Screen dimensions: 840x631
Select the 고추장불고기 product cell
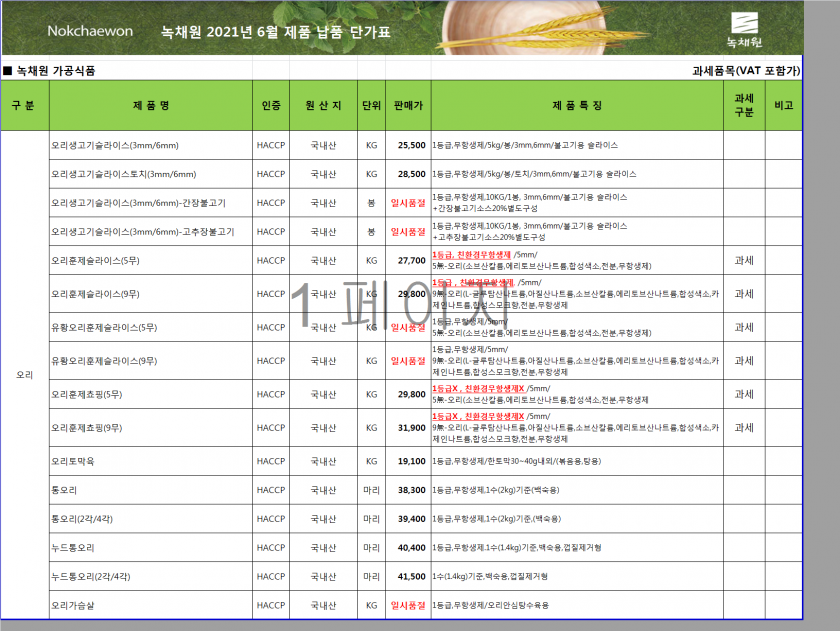151,232
